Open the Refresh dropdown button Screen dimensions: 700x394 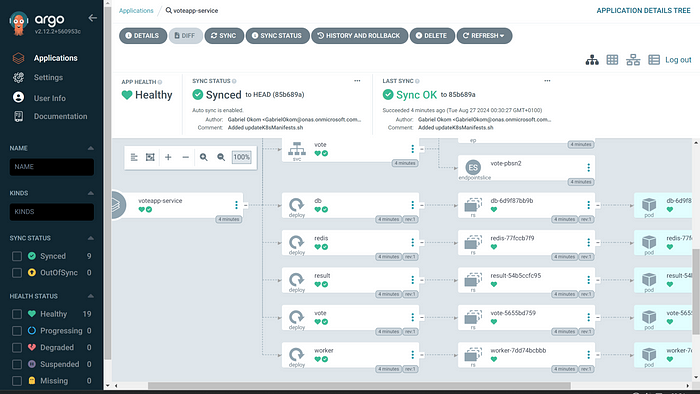pyautogui.click(x=484, y=36)
